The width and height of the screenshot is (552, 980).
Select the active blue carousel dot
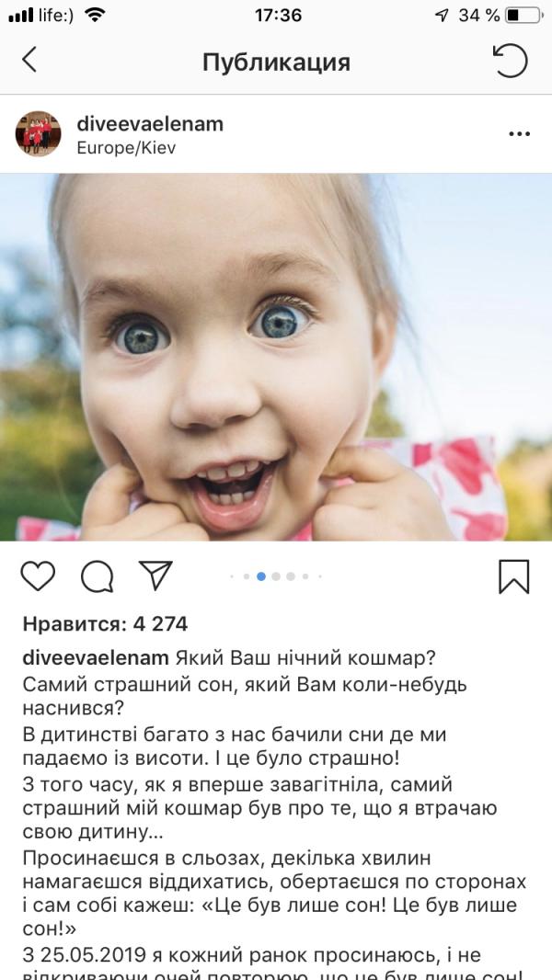coord(261,576)
